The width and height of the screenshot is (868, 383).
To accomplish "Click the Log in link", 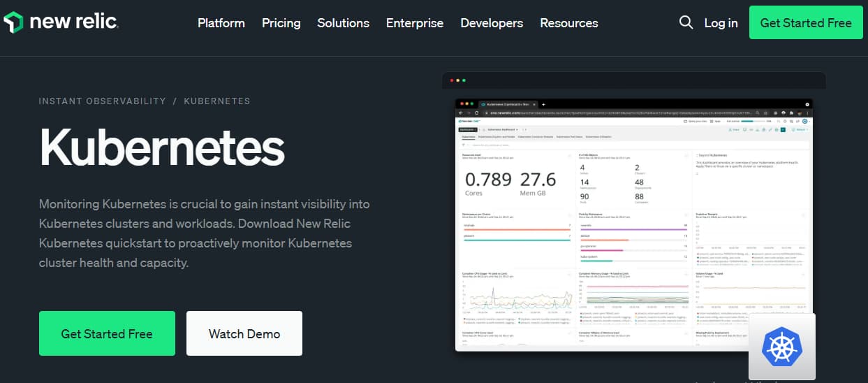I will (721, 23).
